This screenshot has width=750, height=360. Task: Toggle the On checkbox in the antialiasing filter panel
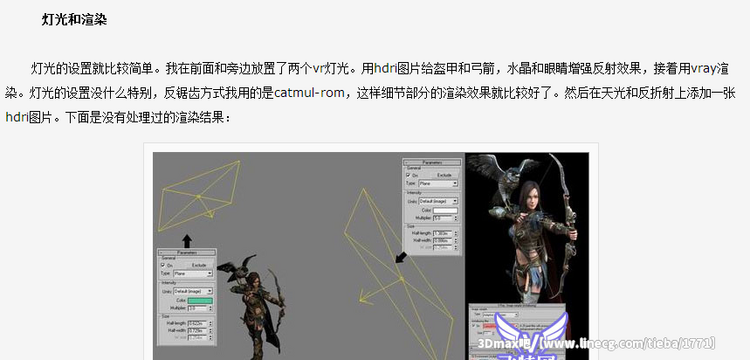click(x=474, y=326)
